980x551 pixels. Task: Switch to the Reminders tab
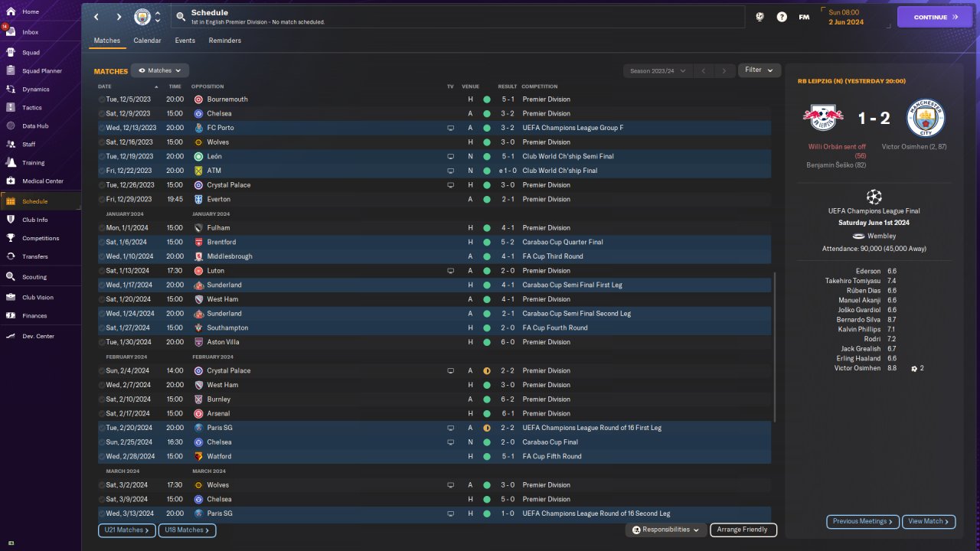[x=224, y=41]
